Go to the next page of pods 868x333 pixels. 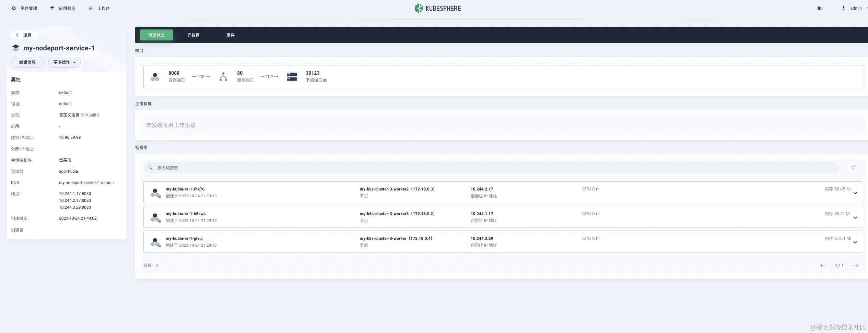[855, 266]
